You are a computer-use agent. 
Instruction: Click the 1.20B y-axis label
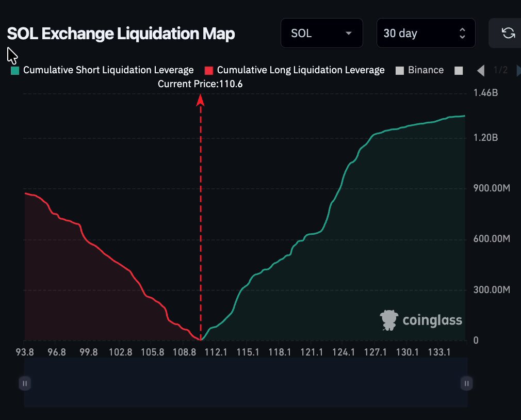point(485,138)
